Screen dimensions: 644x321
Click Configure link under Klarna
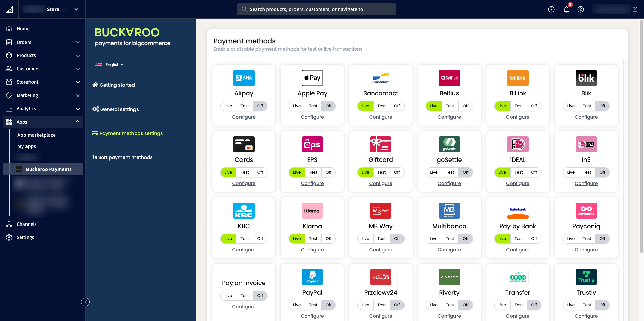click(312, 250)
